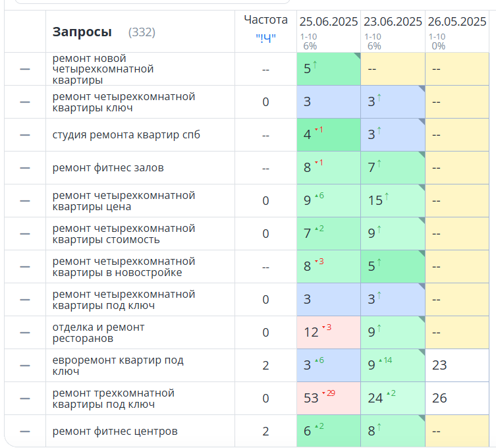Image resolution: width=496 pixels, height=448 pixels.
Task: Click the dash icon beside "ремонт четырехкомнатной квартиры цена"
Action: (25, 201)
